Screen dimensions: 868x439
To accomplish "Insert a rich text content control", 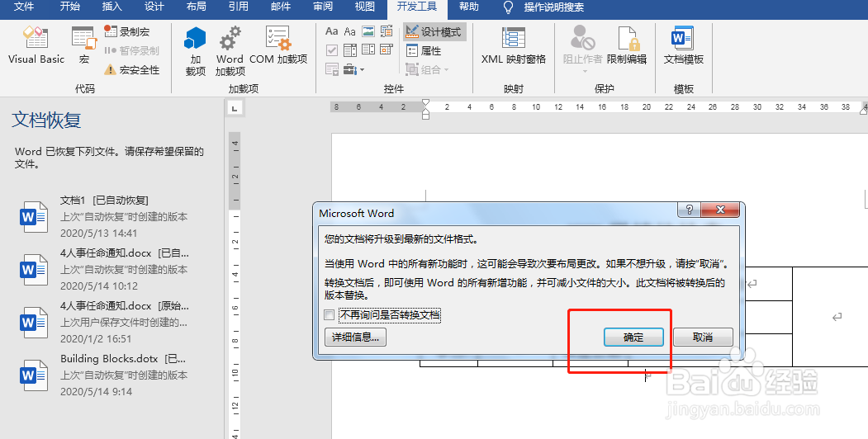I will [331, 31].
